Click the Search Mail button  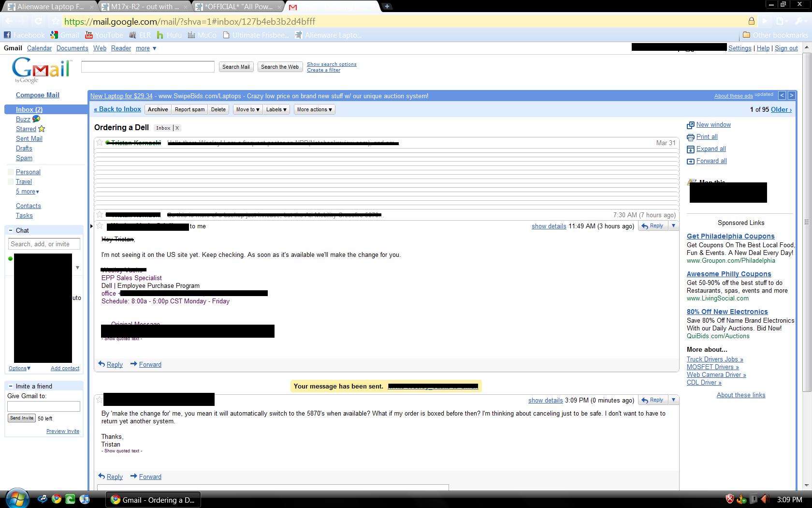click(236, 67)
